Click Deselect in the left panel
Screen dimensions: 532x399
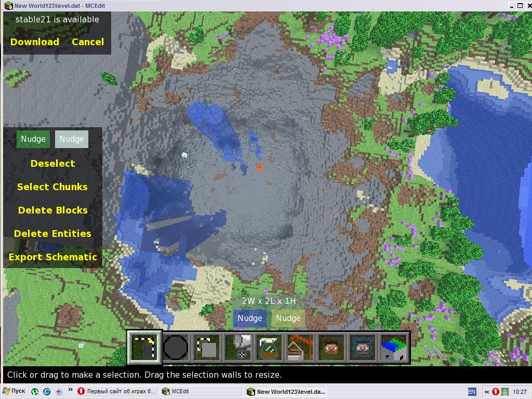click(52, 164)
